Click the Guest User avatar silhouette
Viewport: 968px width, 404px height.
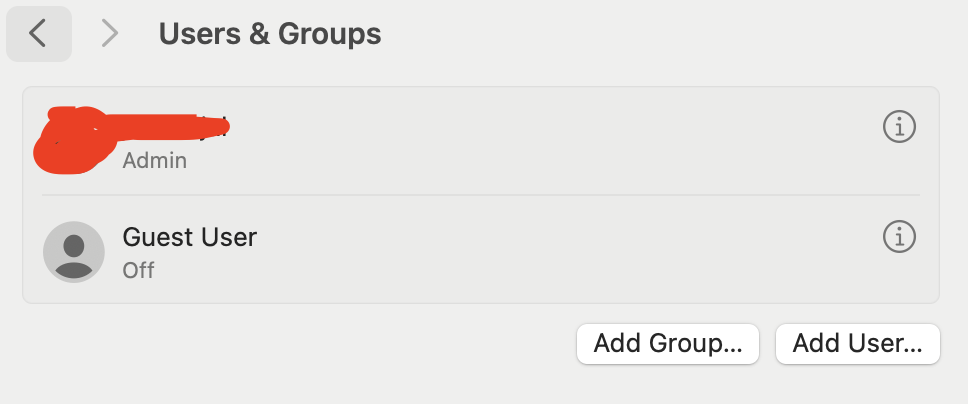click(74, 251)
